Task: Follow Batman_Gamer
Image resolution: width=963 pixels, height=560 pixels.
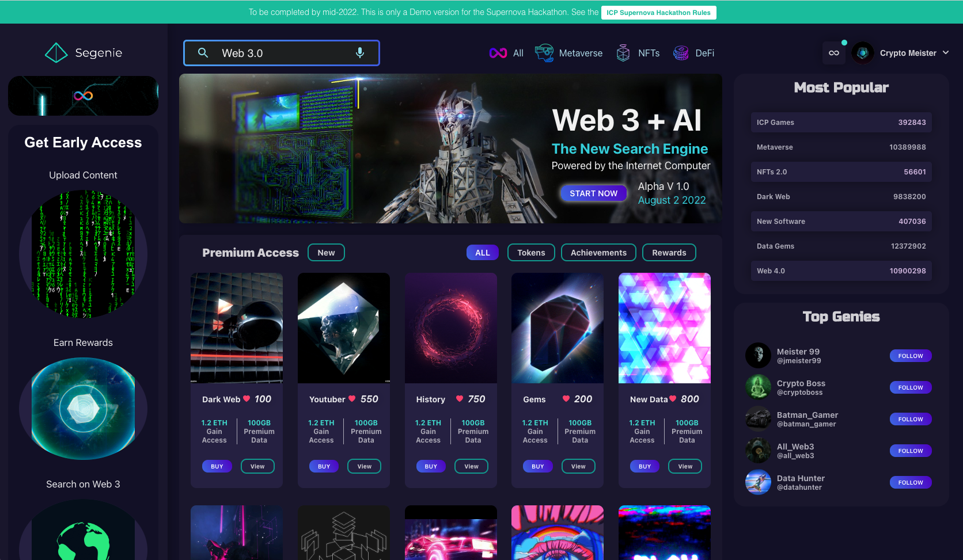Action: [911, 419]
